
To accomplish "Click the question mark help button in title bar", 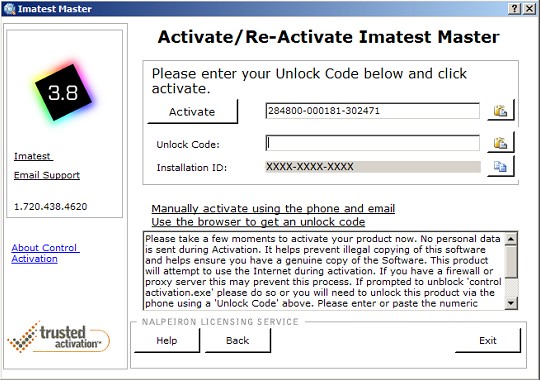I will pyautogui.click(x=514, y=9).
